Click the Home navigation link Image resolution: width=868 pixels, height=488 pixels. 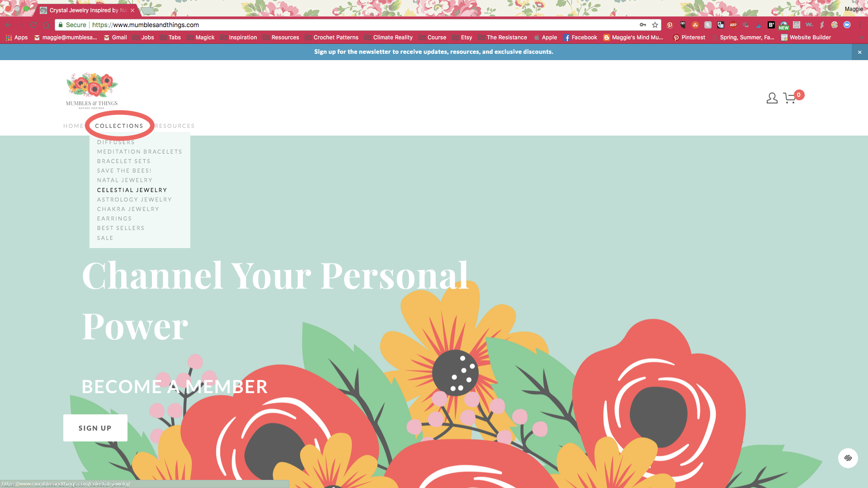tap(73, 126)
